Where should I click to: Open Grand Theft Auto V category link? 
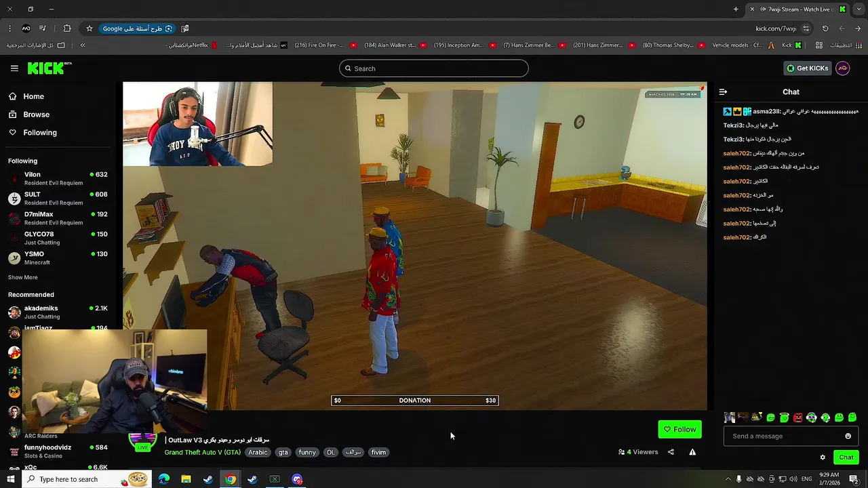click(202, 452)
